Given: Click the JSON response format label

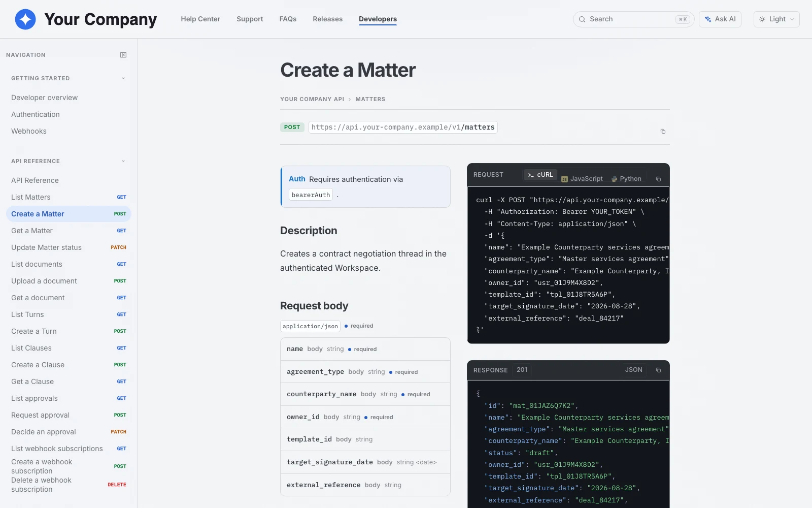Looking at the screenshot, I should (x=633, y=370).
